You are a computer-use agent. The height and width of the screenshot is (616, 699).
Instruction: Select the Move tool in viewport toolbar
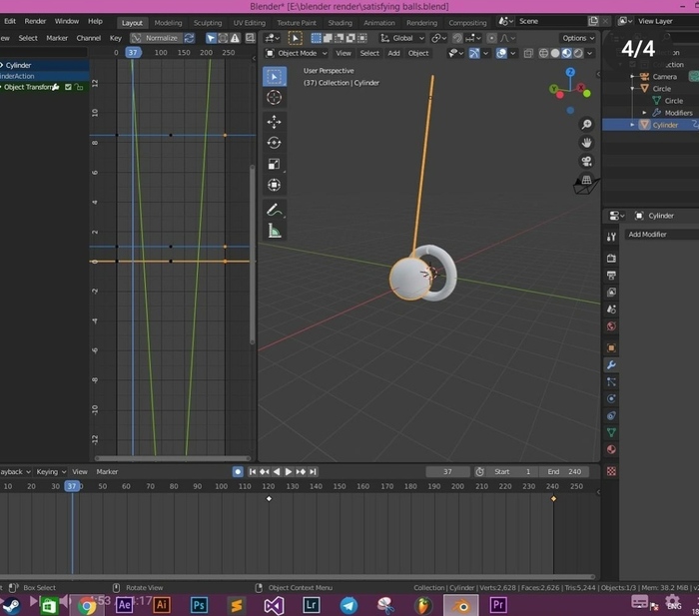tap(274, 122)
